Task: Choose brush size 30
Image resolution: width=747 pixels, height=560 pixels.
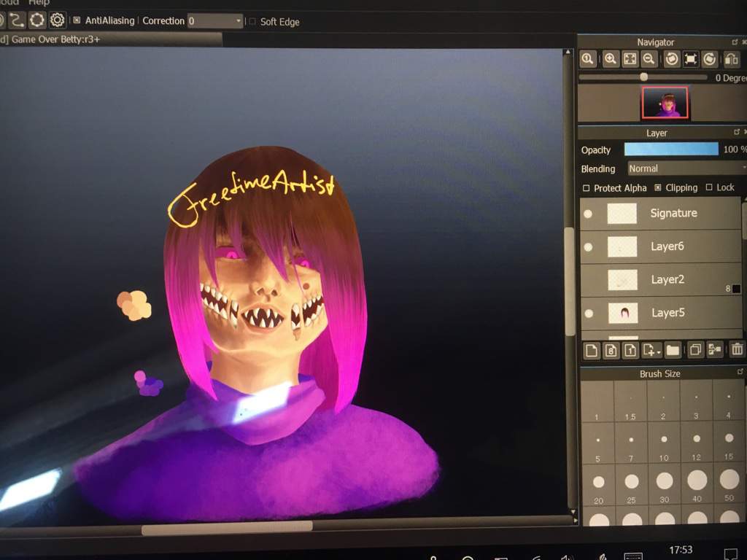Action: coord(664,485)
